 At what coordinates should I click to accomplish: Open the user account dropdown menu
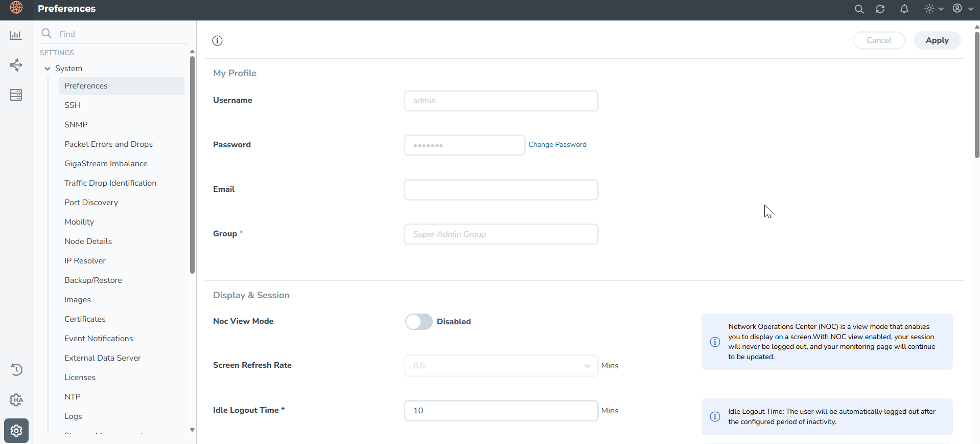coord(963,9)
